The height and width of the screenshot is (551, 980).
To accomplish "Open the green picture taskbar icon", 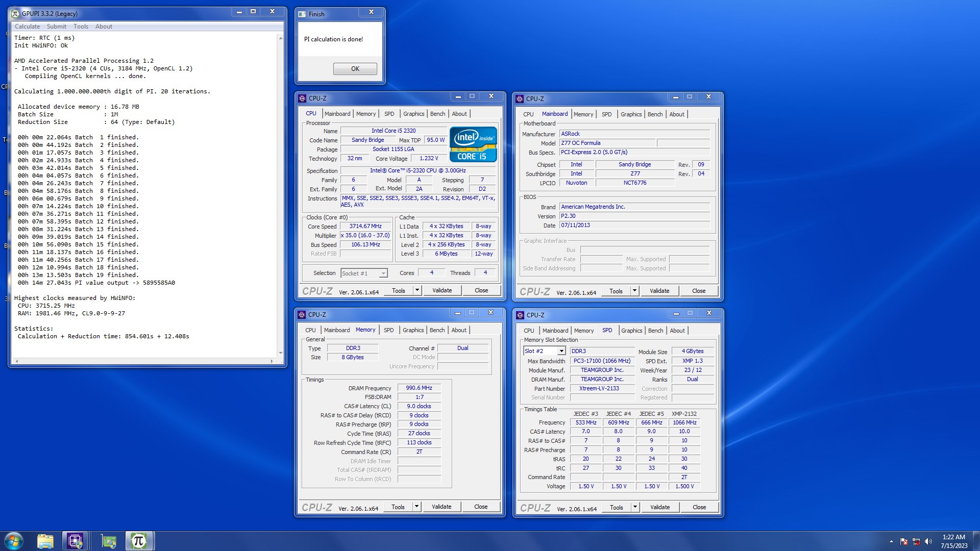I will (108, 541).
